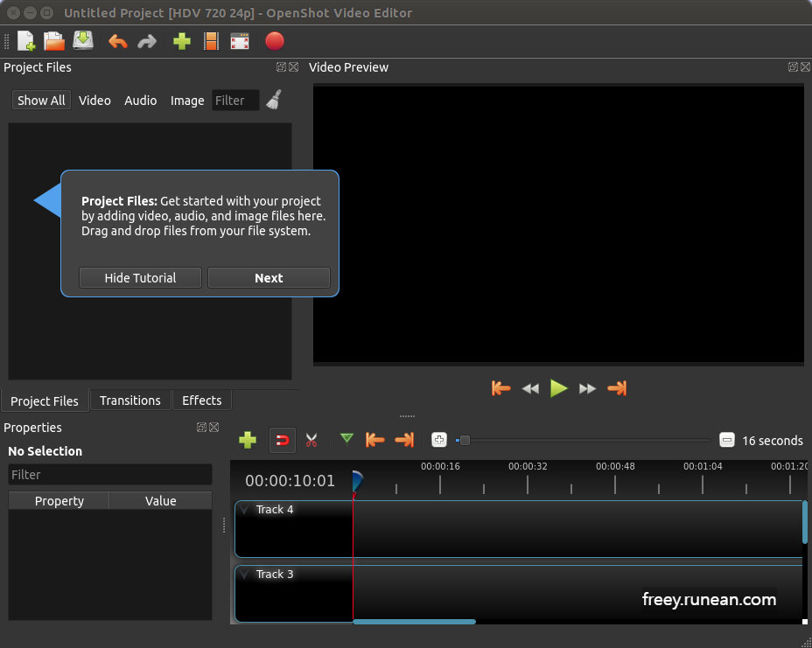Click the 00:00:32 ruler mark
Image resolution: width=812 pixels, height=648 pixels.
pyautogui.click(x=528, y=466)
